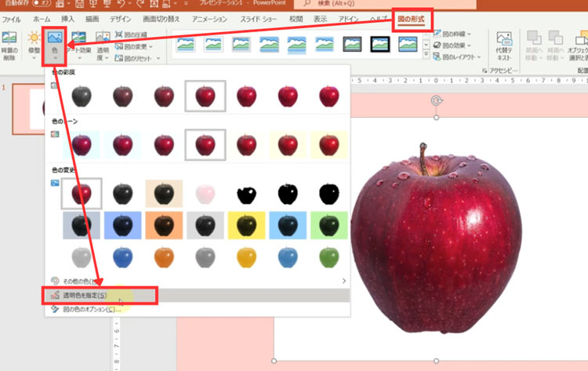Select the sepia beige-background apple recolor
The height and width of the screenshot is (371, 588).
coord(164,194)
